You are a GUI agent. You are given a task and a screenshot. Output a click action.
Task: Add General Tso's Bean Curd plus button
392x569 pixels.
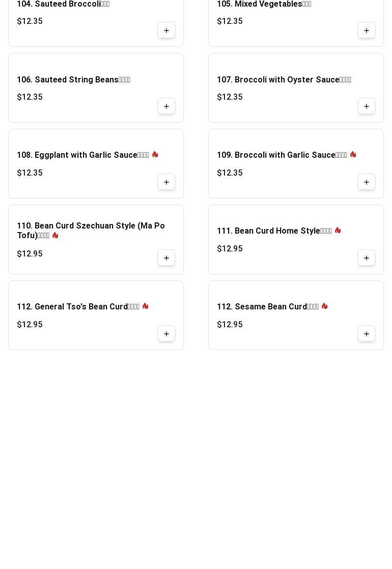(166, 334)
